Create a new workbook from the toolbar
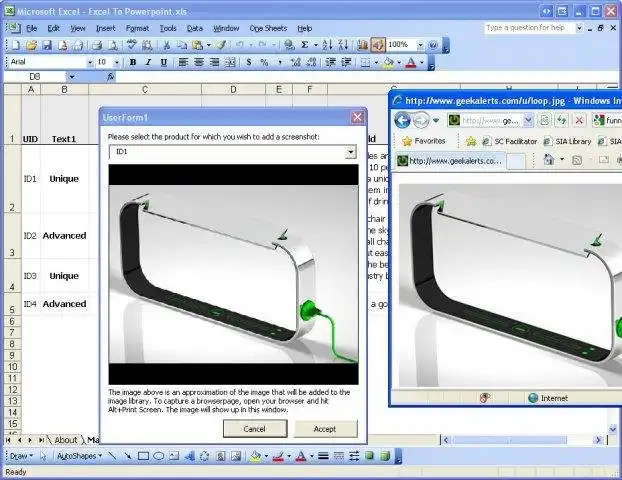Screen dimensions: 622x480 tap(16, 45)
